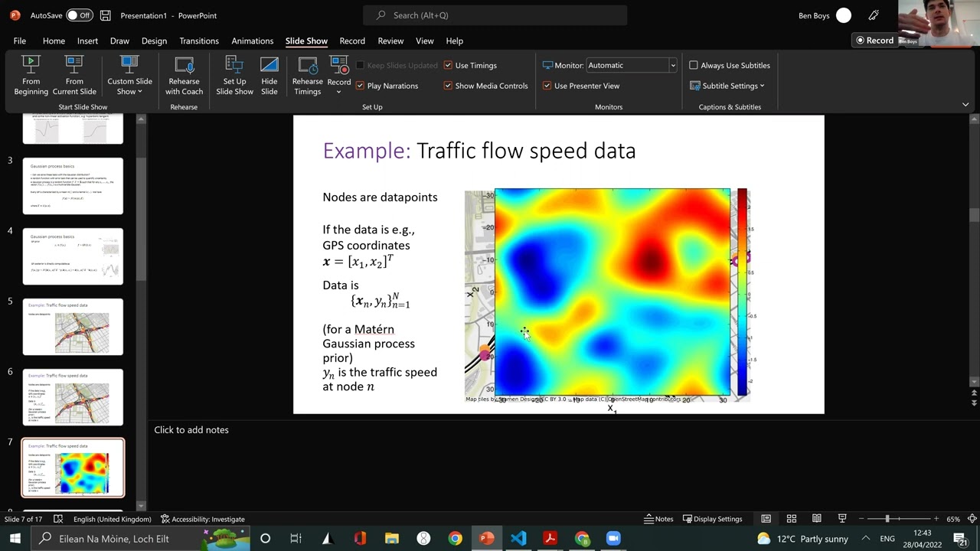Expand the Record dropdown arrow in the ribbon

(x=338, y=92)
